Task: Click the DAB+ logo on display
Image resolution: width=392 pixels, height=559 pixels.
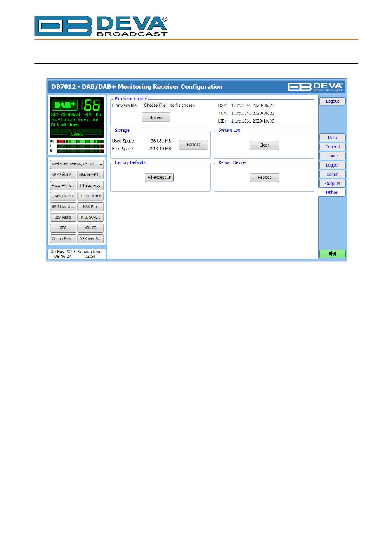Action: tap(65, 105)
